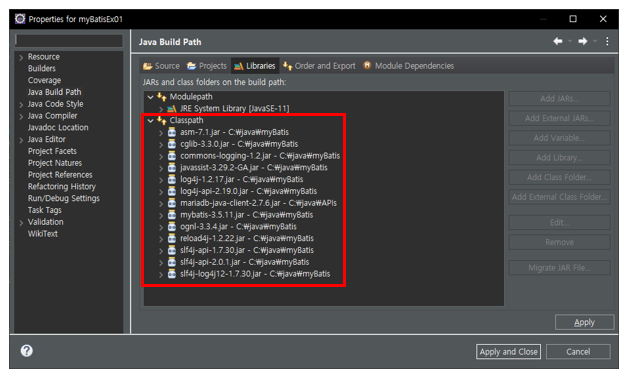Click the Classpath node icon

tap(162, 120)
